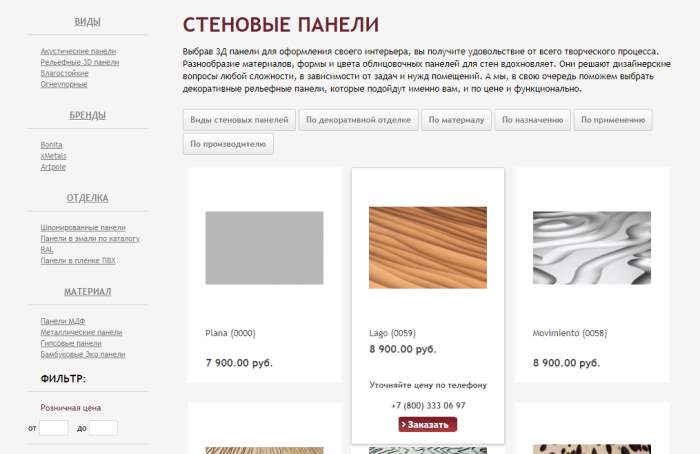Open the Movimiento (0058) white panel image
Image resolution: width=700 pixels, height=454 pixels.
coord(592,248)
